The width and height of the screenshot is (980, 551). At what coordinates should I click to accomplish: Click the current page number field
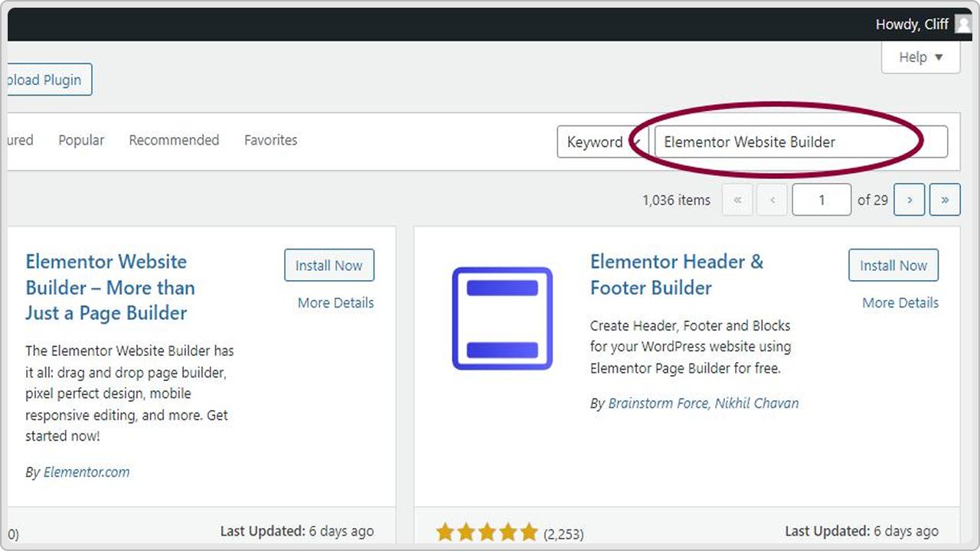(x=821, y=200)
